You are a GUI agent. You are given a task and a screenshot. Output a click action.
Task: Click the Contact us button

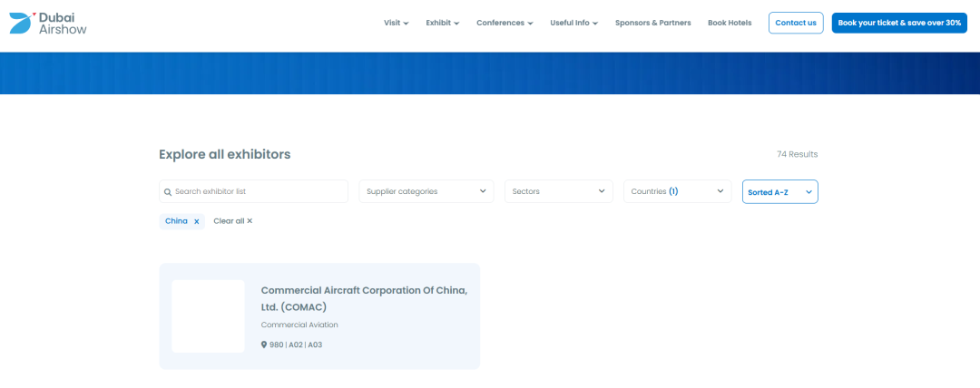796,24
